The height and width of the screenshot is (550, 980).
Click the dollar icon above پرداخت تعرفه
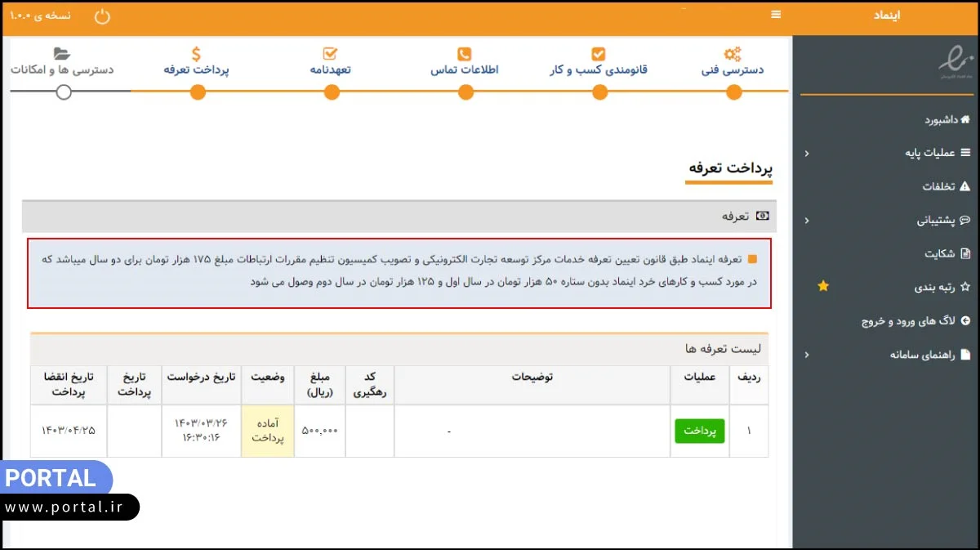[197, 54]
